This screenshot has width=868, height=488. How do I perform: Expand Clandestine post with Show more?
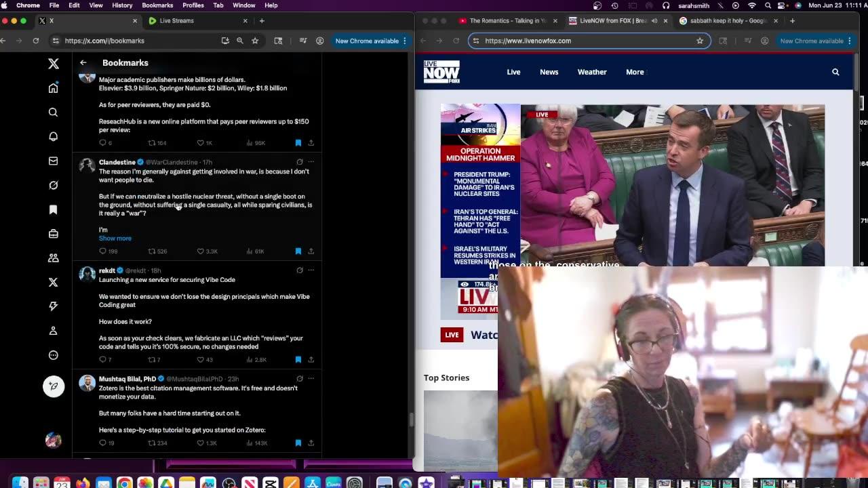(115, 239)
